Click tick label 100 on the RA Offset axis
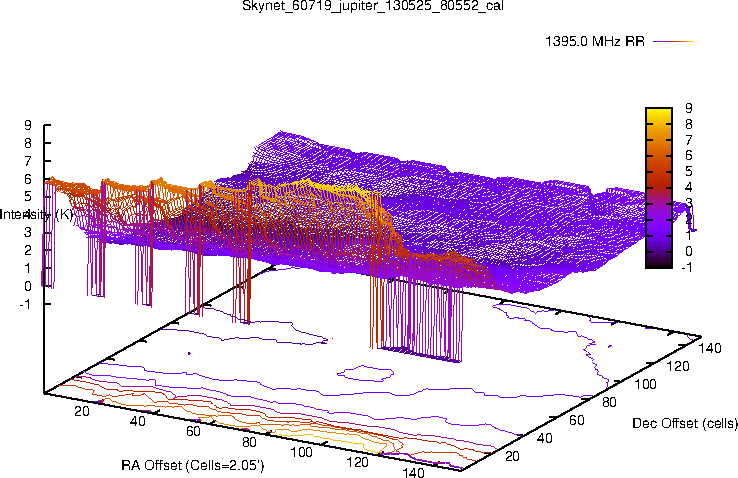Image resolution: width=738 pixels, height=478 pixels. (301, 452)
